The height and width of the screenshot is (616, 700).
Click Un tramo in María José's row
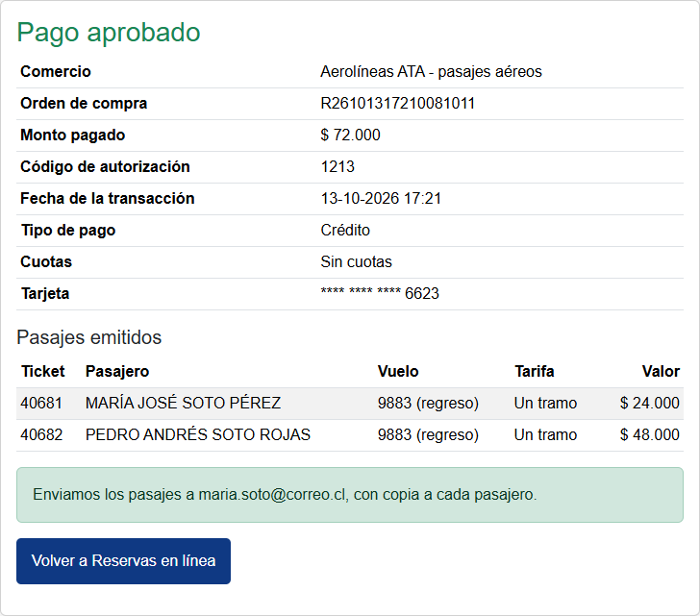545,403
